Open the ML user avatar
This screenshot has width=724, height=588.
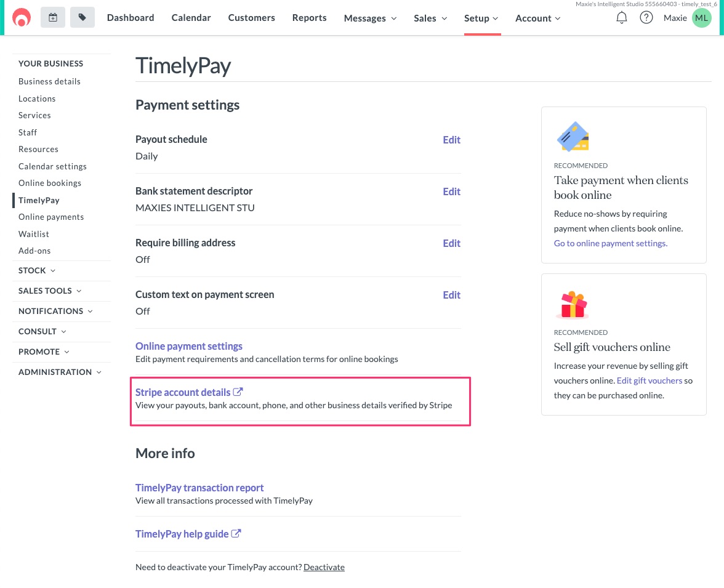point(701,18)
